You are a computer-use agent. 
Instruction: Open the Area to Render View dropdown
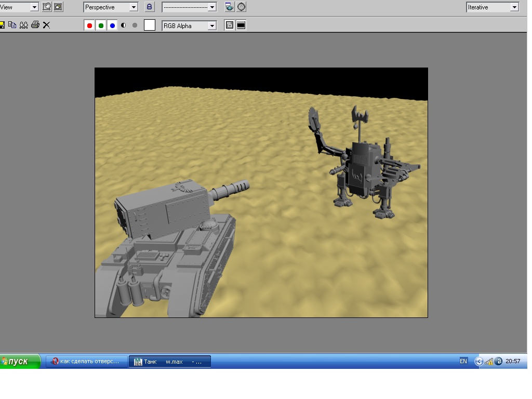coord(19,7)
